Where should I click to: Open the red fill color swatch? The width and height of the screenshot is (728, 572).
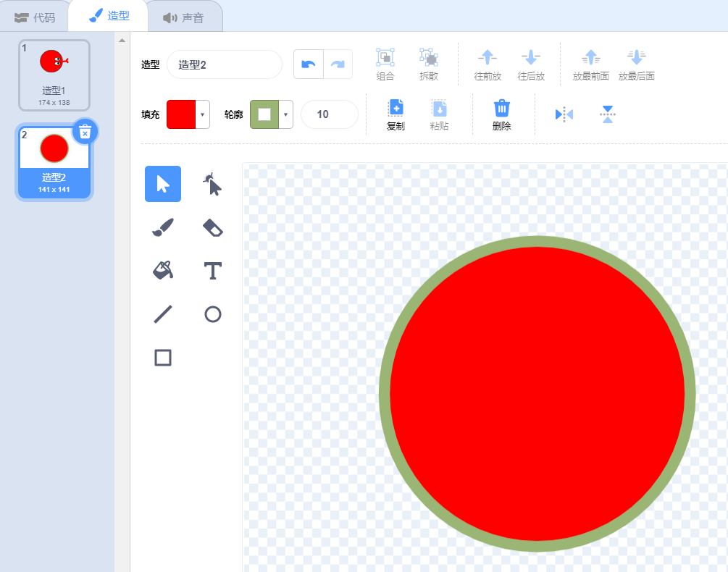[x=181, y=114]
